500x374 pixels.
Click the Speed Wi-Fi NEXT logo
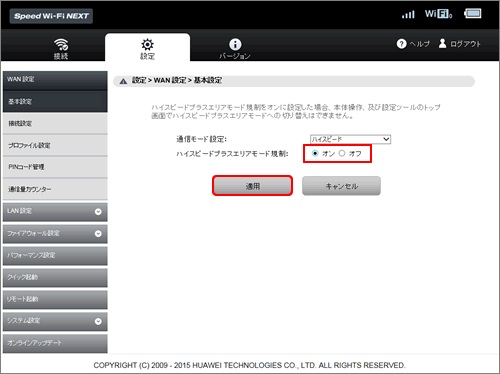pos(51,16)
